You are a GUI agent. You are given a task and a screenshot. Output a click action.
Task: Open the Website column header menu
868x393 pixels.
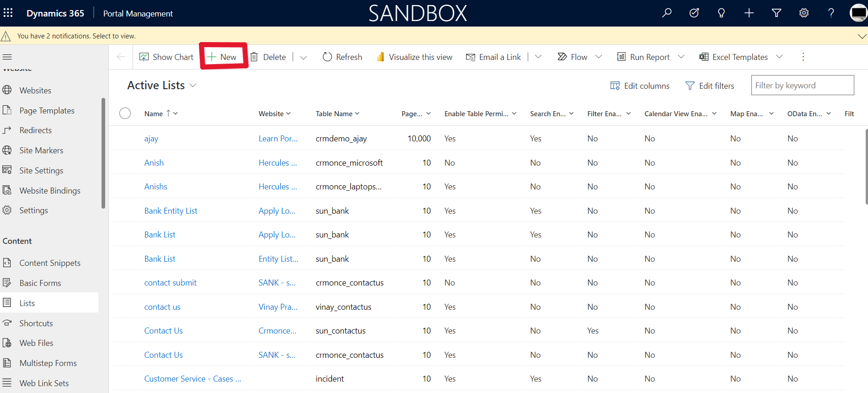(x=274, y=113)
